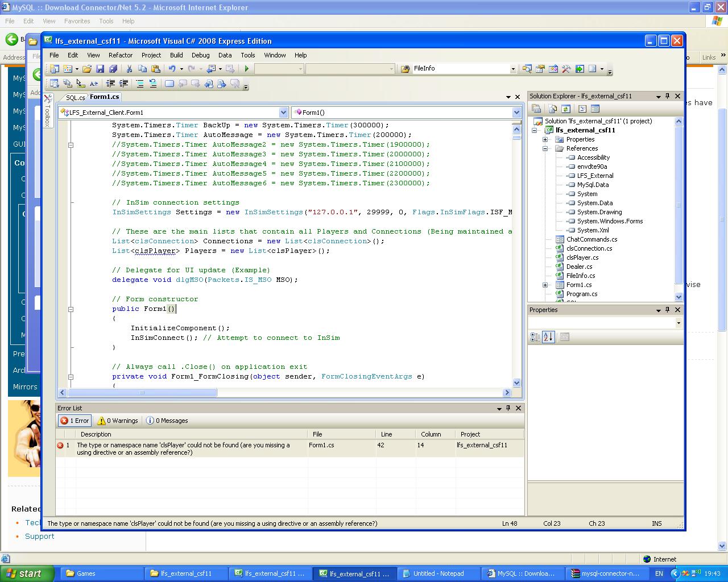The width and height of the screenshot is (728, 582).
Task: Toggle the 0 Warnings filter button
Action: 118,421
